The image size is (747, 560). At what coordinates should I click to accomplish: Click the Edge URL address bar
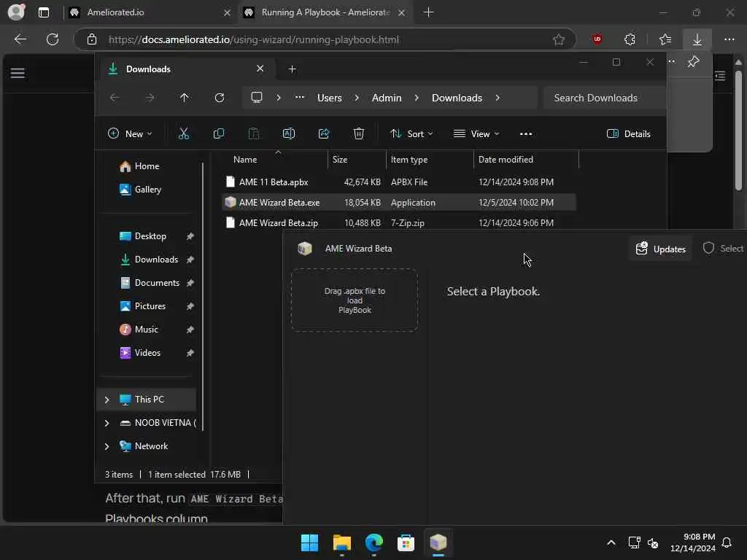(x=324, y=39)
